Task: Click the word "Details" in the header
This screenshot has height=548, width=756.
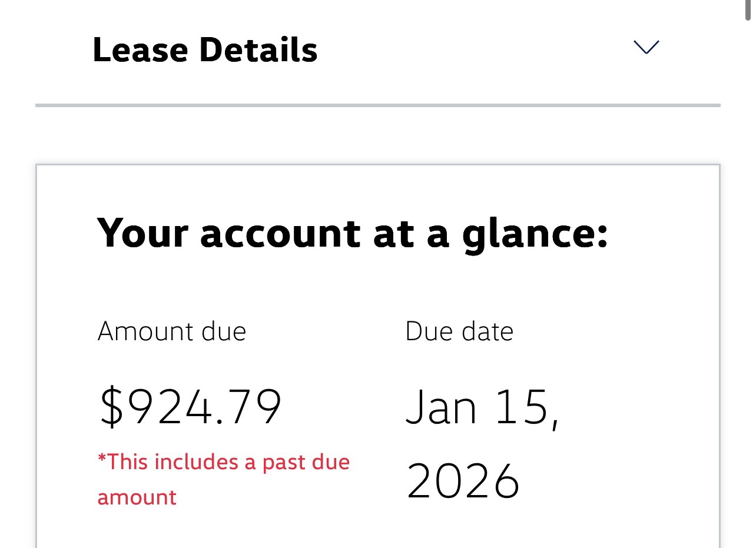Action: tap(258, 50)
